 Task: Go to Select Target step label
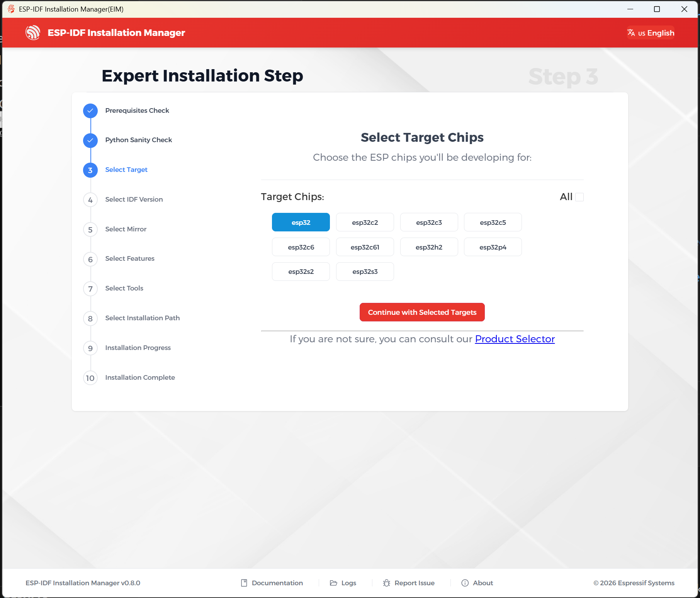click(x=126, y=170)
